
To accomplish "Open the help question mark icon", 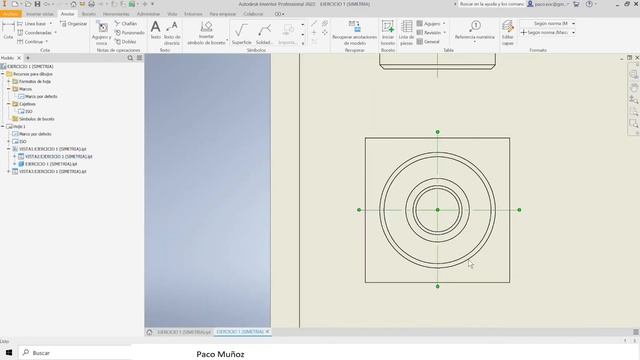I will point(589,4).
